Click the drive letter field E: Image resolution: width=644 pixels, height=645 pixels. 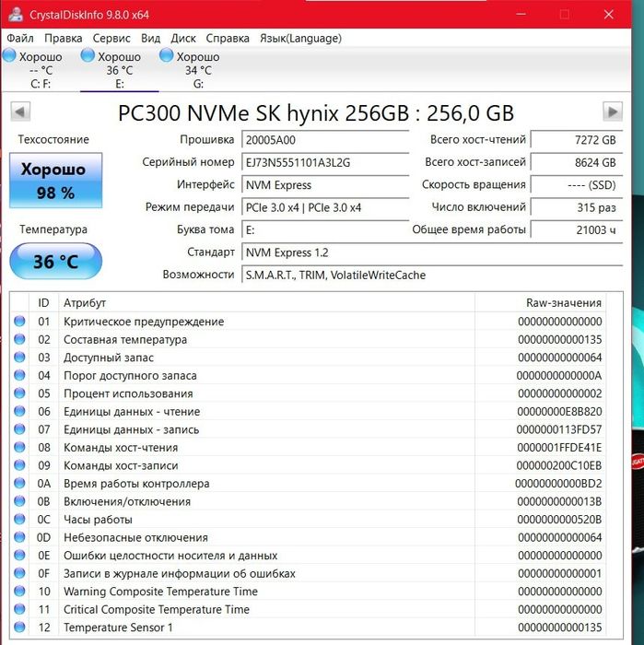tap(325, 230)
